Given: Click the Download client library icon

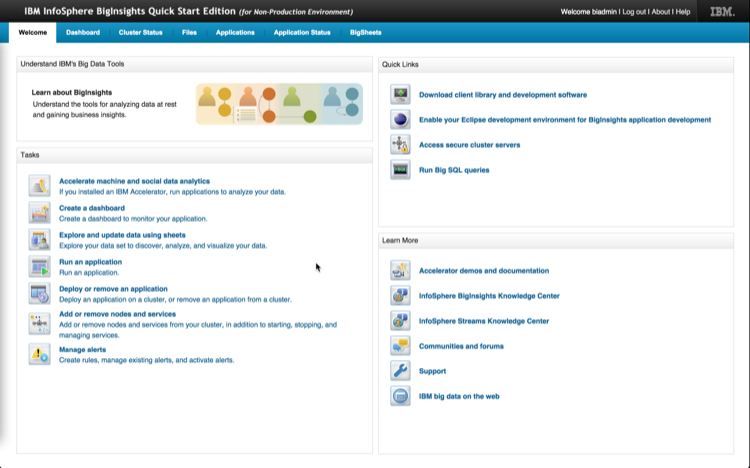Looking at the screenshot, I should (x=400, y=94).
